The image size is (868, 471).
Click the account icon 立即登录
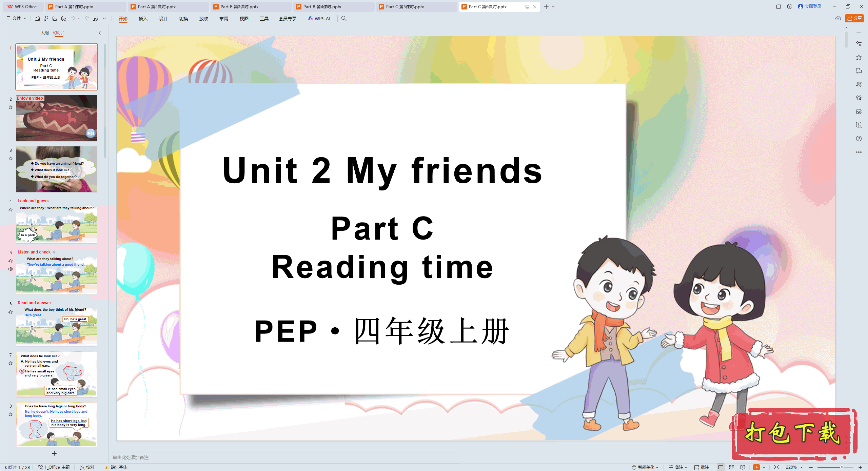coord(809,6)
